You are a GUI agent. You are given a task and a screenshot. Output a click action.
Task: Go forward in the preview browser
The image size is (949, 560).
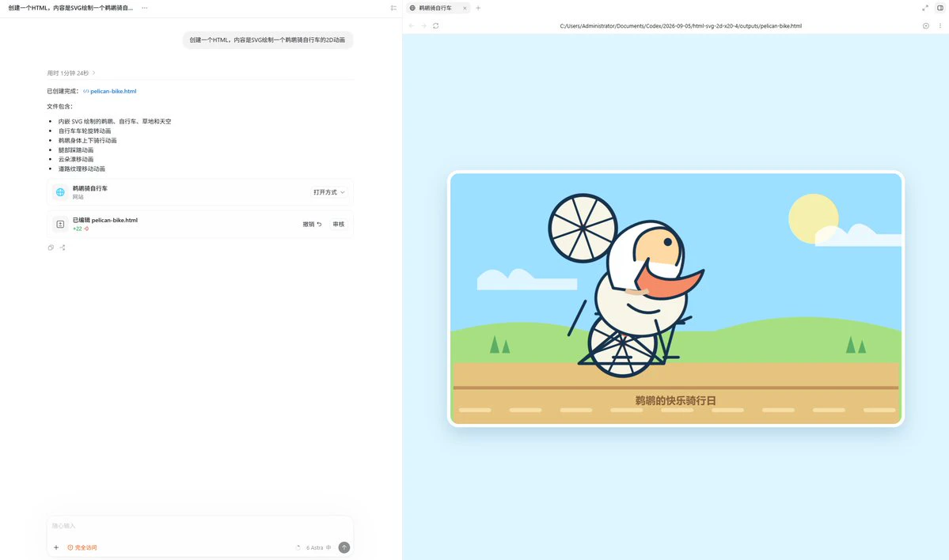pos(423,26)
